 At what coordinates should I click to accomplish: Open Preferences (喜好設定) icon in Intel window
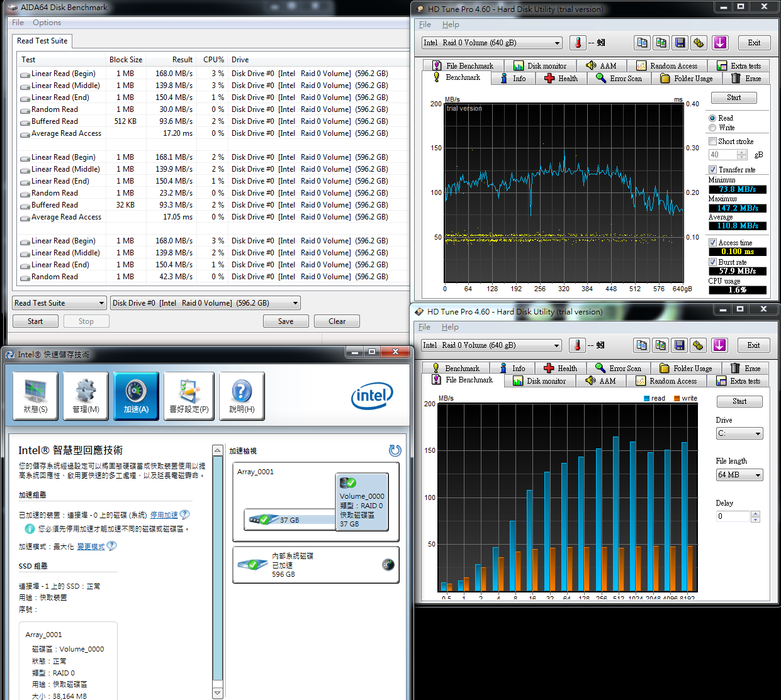coord(189,396)
